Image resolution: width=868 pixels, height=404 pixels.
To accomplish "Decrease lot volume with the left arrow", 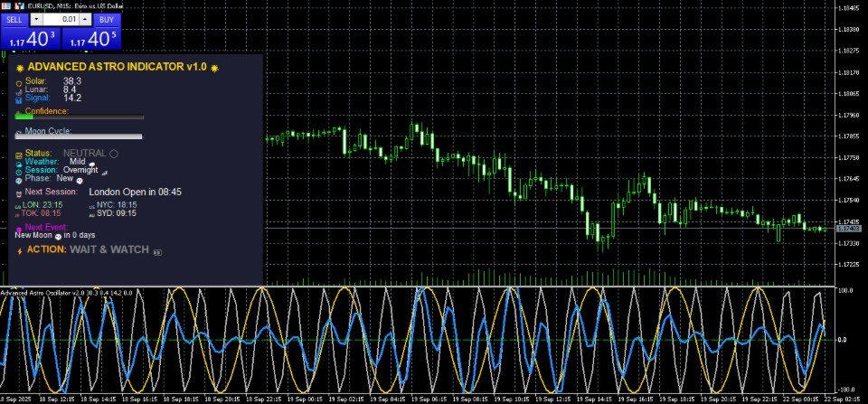I will point(36,19).
